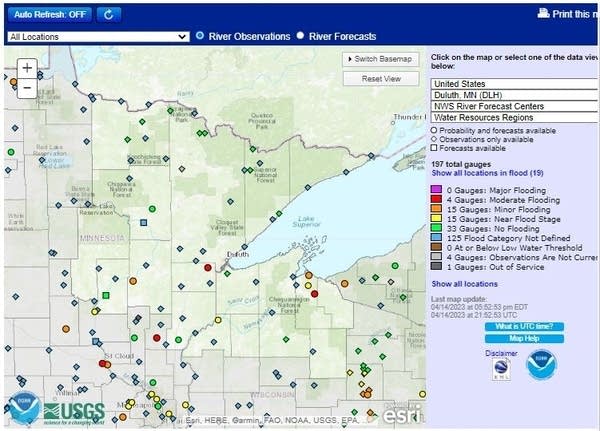Zoom in with the plus button
The width and height of the screenshot is (600, 431).
coord(27,68)
